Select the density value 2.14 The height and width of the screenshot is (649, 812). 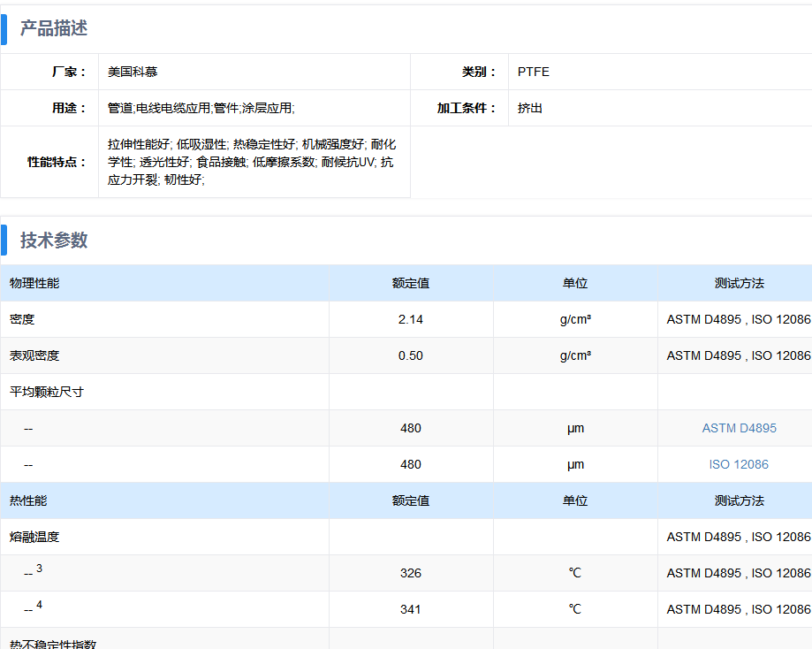[x=411, y=319]
